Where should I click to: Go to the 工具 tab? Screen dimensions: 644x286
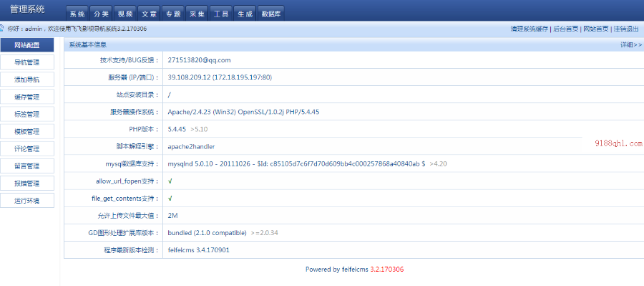(221, 14)
